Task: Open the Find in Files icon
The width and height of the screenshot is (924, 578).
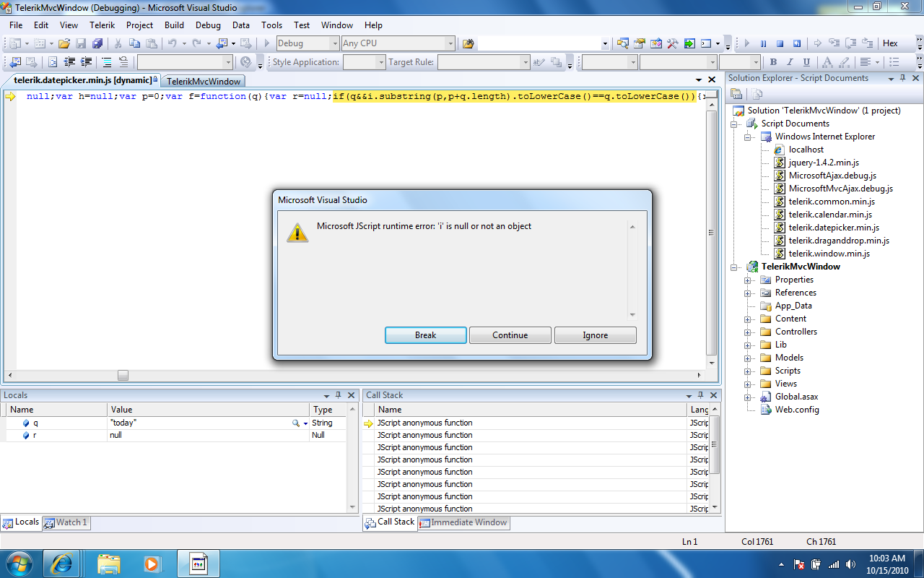Action: pos(468,43)
